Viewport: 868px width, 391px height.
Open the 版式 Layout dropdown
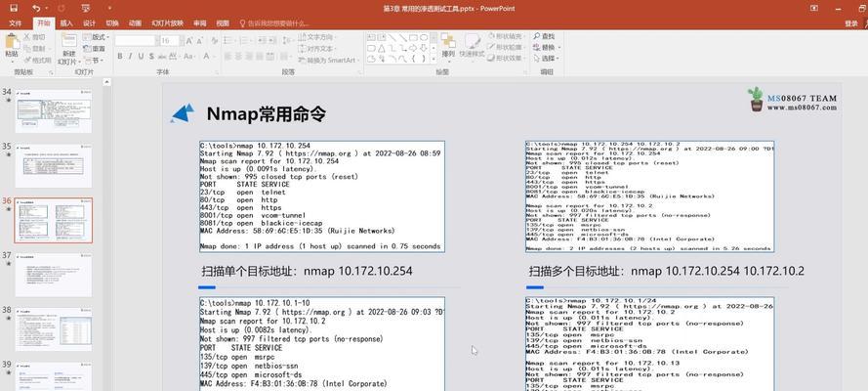pos(97,37)
